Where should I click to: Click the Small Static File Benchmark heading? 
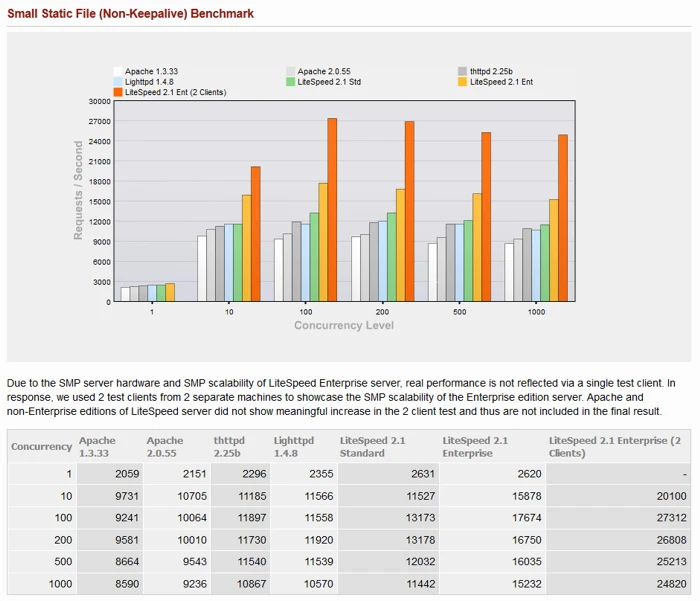[130, 13]
